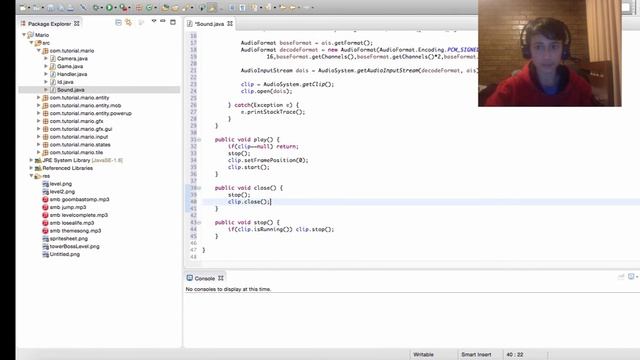
Task: Toggle Mark Occurrences in toolbar
Action: (211, 7)
